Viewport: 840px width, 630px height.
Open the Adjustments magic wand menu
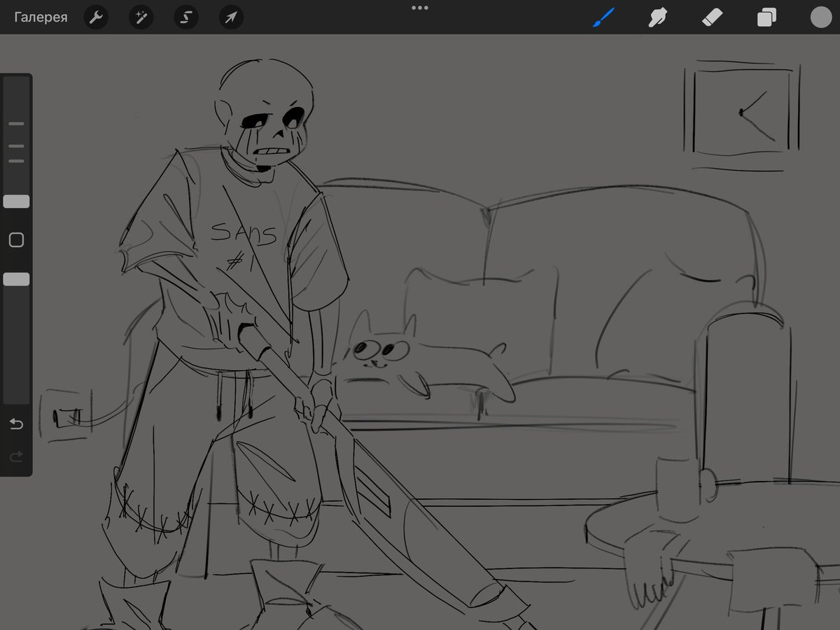pos(141,17)
